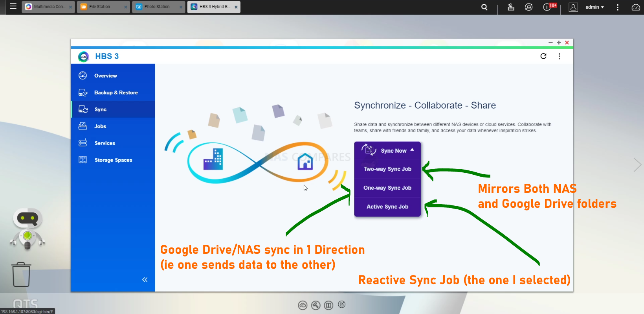Viewport: 644px width, 314px height.
Task: Open the desktop Recycle Bin
Action: [x=21, y=275]
